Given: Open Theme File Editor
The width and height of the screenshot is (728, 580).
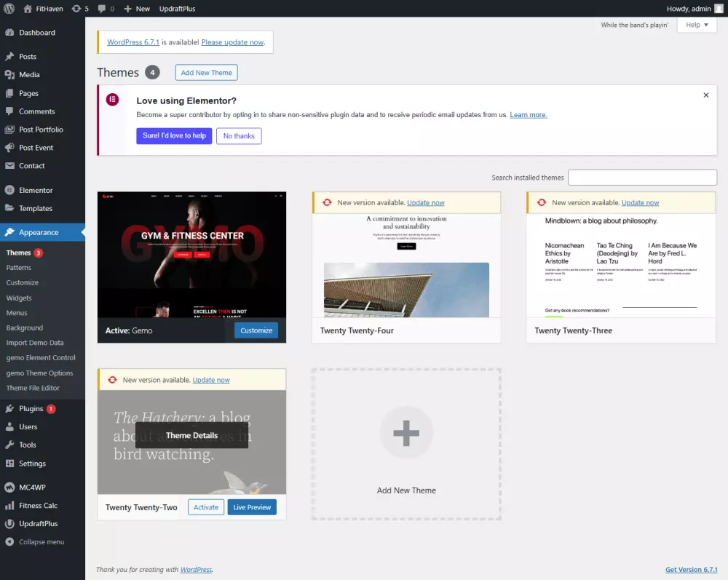Looking at the screenshot, I should [33, 387].
